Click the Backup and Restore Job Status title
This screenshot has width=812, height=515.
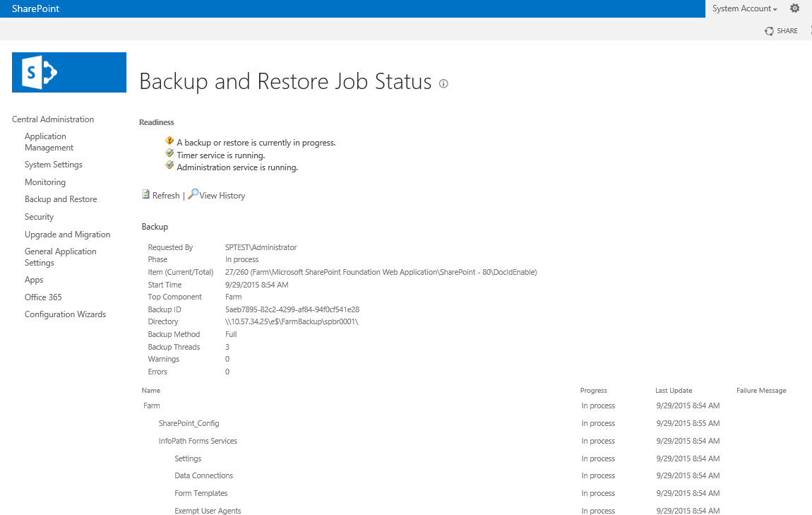click(285, 81)
